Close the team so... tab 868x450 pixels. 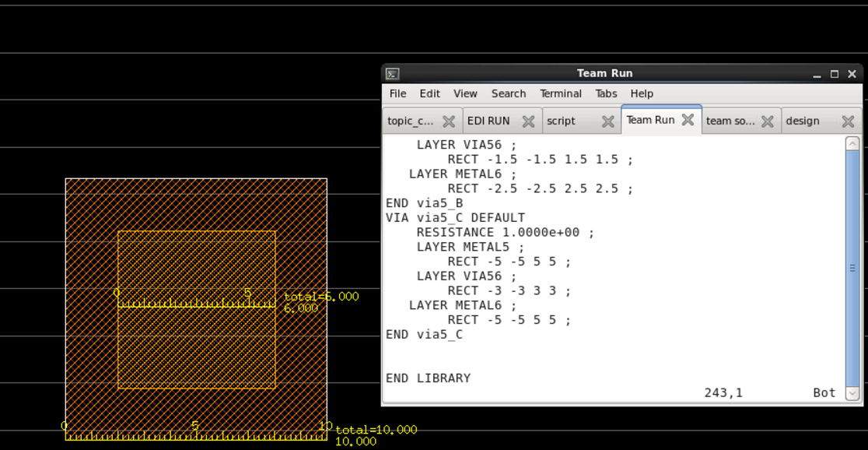pos(767,121)
